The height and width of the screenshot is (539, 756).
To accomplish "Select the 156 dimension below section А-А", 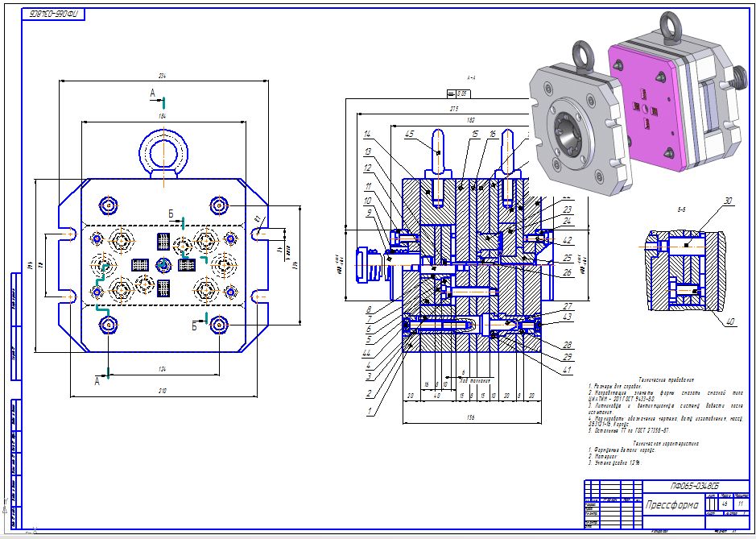I will pos(471,418).
